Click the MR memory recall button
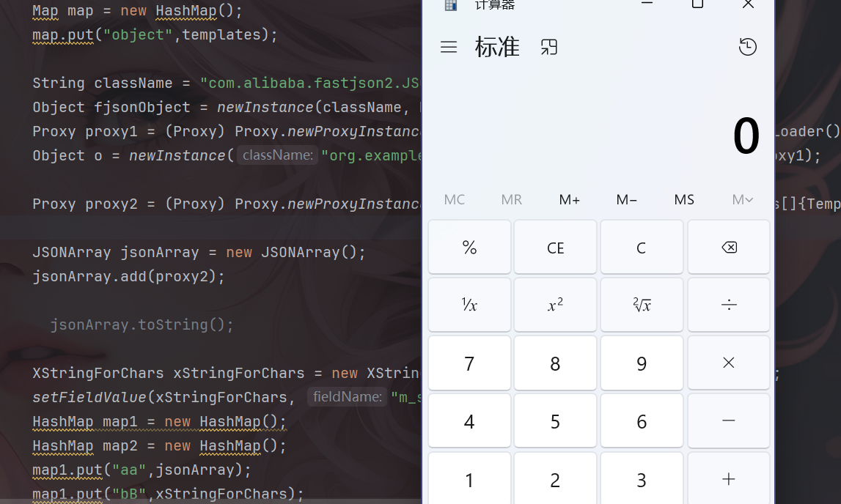Screen dimensions: 841x504 (512, 200)
